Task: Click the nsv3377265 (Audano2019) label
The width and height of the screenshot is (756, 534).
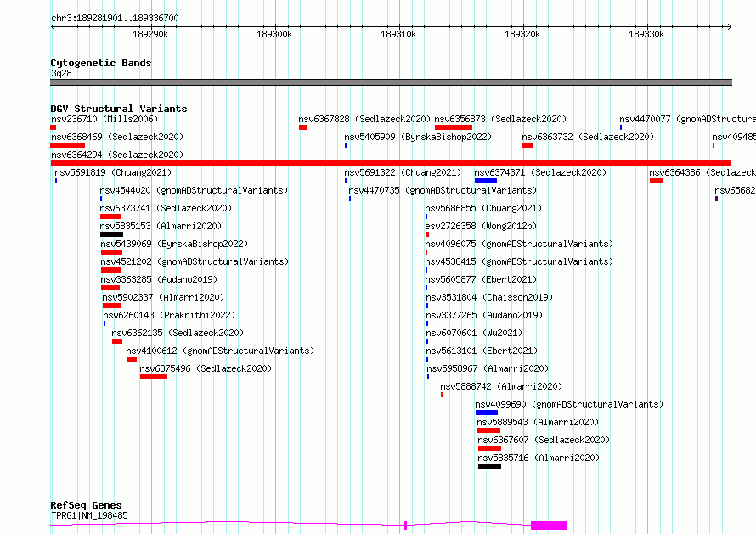Action: coord(484,315)
